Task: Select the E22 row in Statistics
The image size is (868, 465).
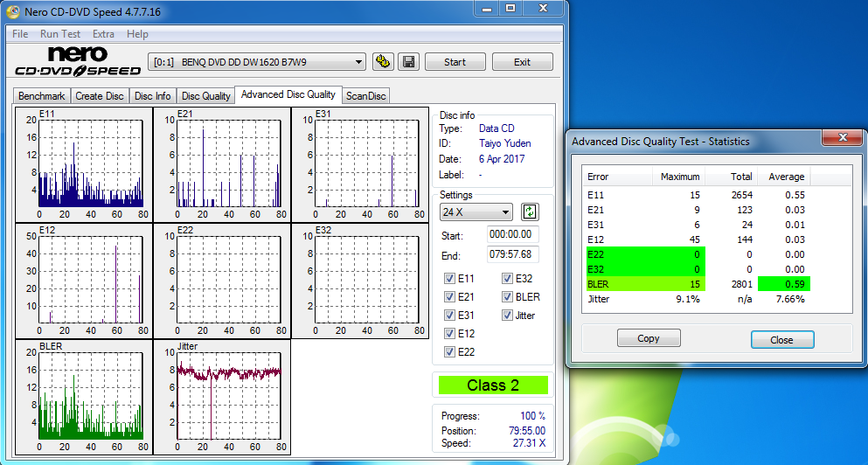Action: point(697,254)
